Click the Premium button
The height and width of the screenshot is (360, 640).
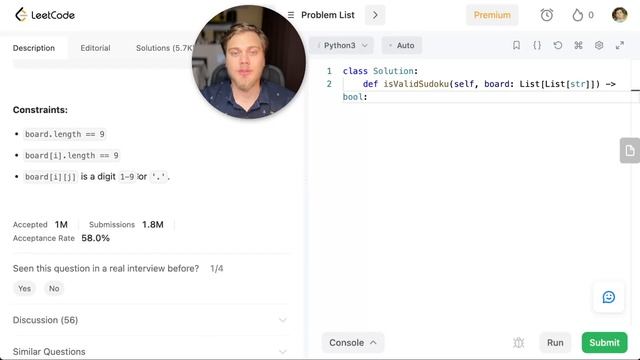[492, 15]
